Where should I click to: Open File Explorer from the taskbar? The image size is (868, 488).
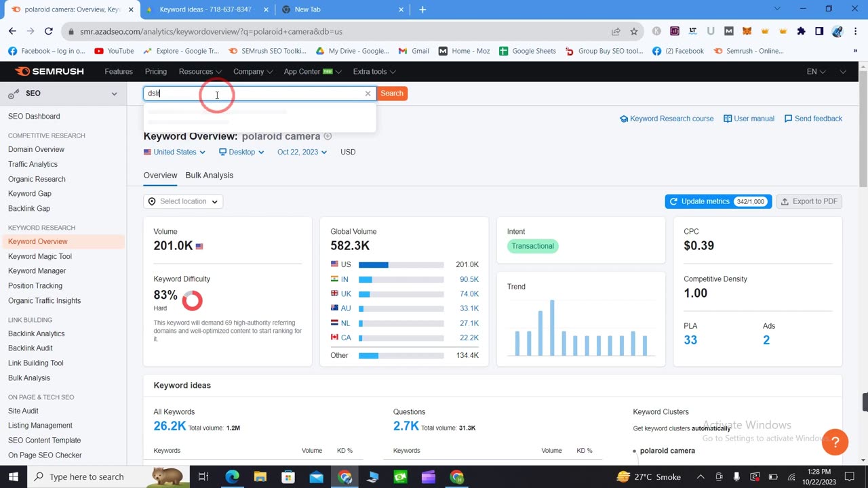coord(260,476)
